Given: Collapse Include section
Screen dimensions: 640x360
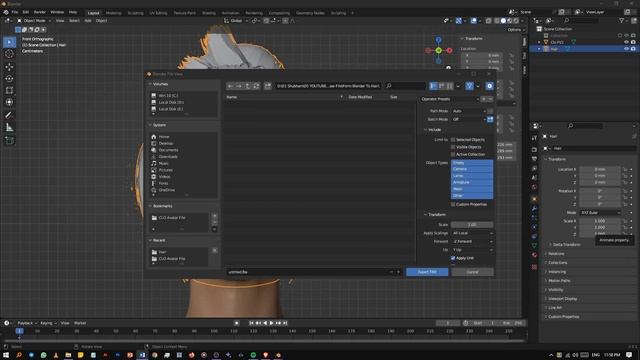Looking at the screenshot, I should coord(433,130).
